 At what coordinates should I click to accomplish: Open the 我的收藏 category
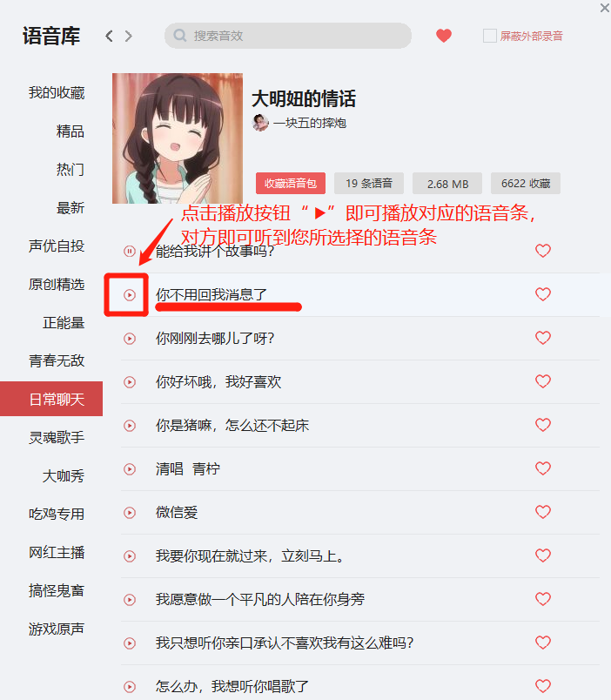pyautogui.click(x=57, y=93)
